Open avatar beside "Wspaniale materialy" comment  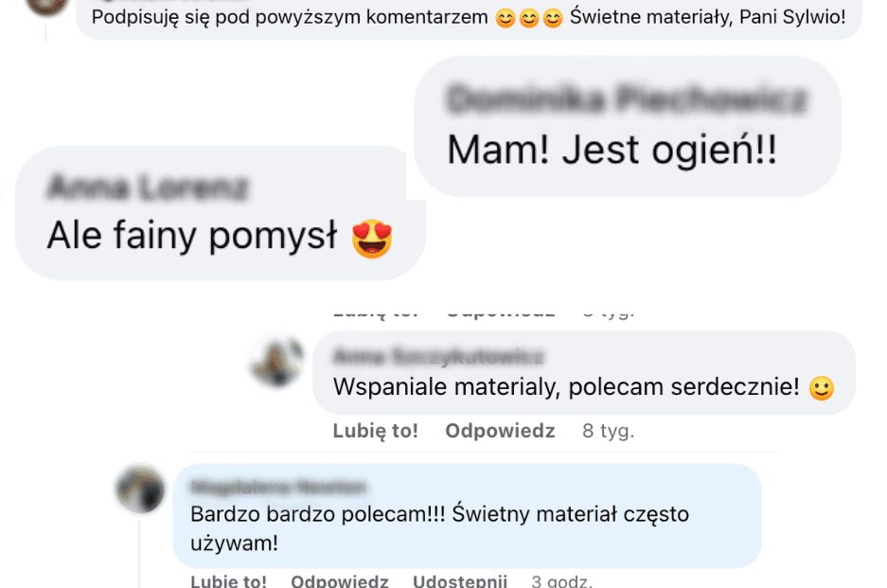[276, 363]
